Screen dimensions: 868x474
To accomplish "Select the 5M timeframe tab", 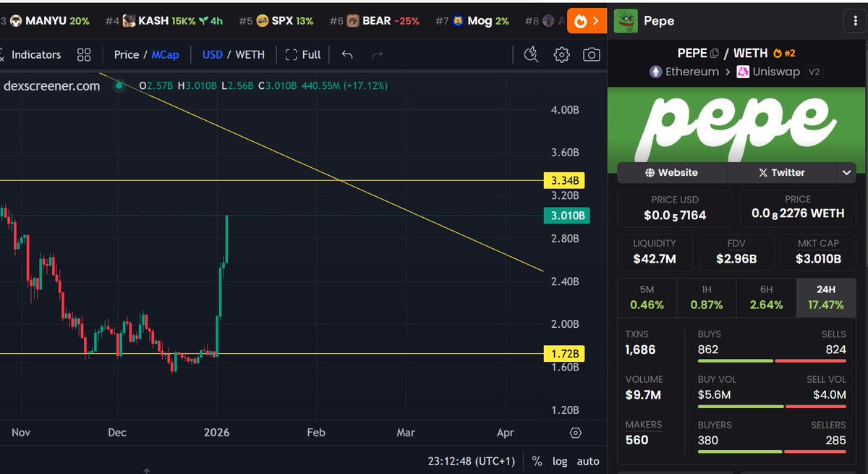I will pos(647,297).
